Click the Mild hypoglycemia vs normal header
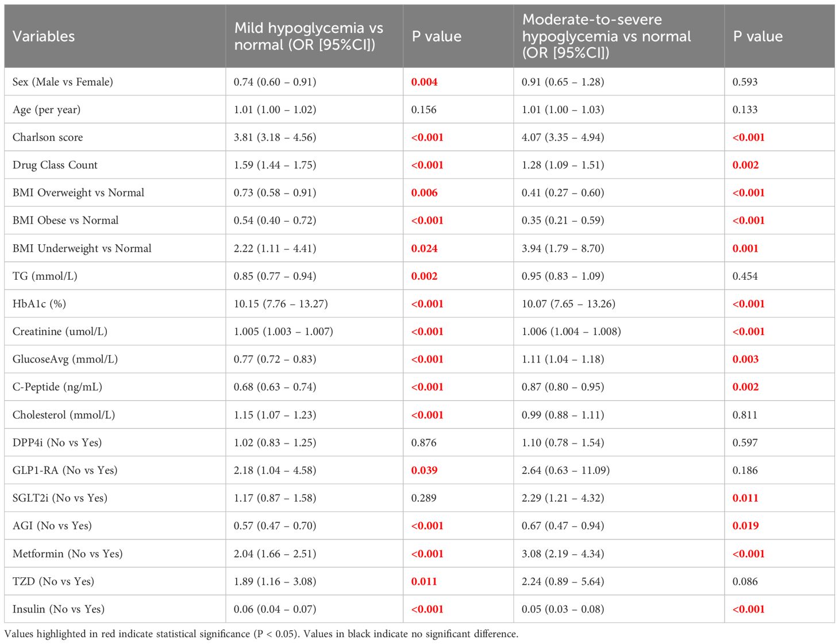 click(308, 36)
